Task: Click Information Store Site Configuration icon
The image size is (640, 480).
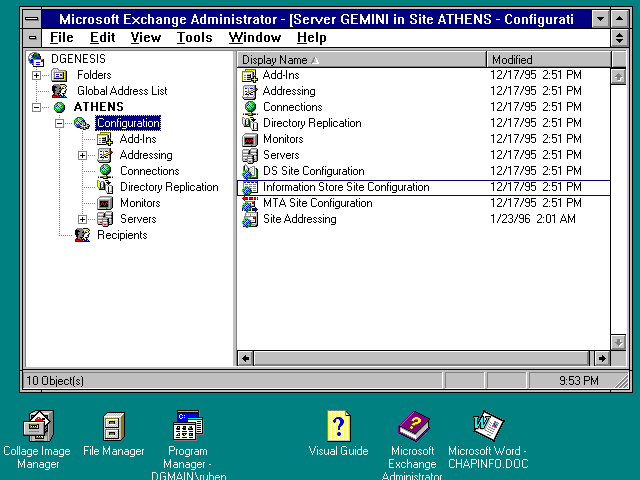Action: (x=250, y=187)
